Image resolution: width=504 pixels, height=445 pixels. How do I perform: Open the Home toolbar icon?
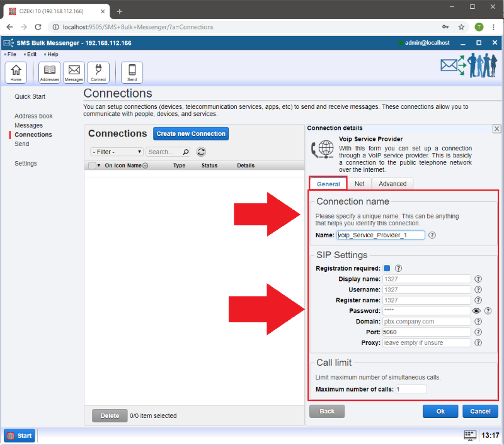pyautogui.click(x=16, y=72)
